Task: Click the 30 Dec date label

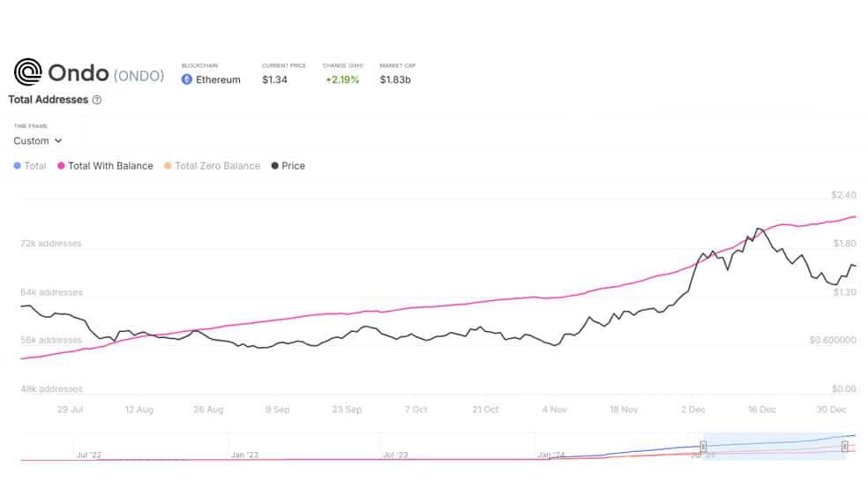Action: (832, 410)
